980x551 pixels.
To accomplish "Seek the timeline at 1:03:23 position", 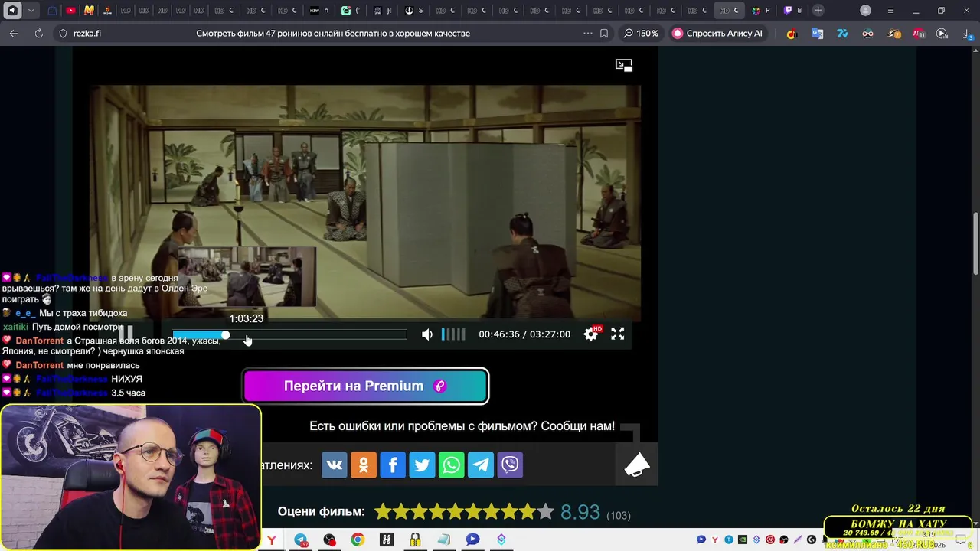I will pos(247,334).
